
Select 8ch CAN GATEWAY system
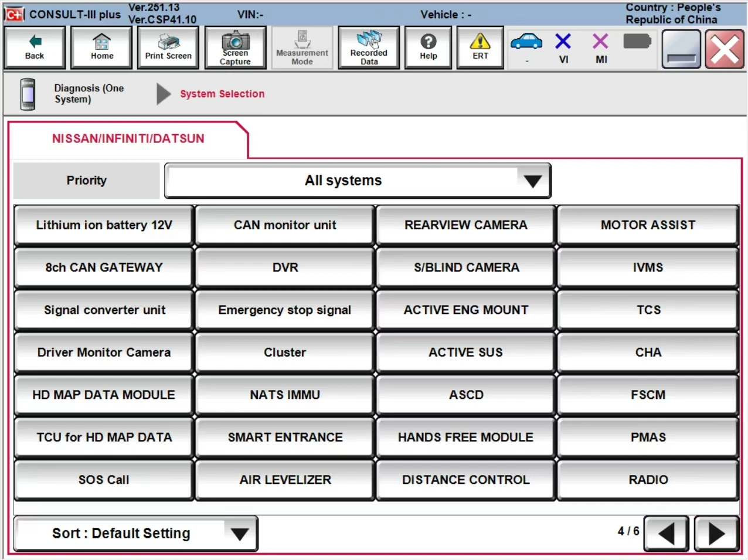(x=104, y=267)
